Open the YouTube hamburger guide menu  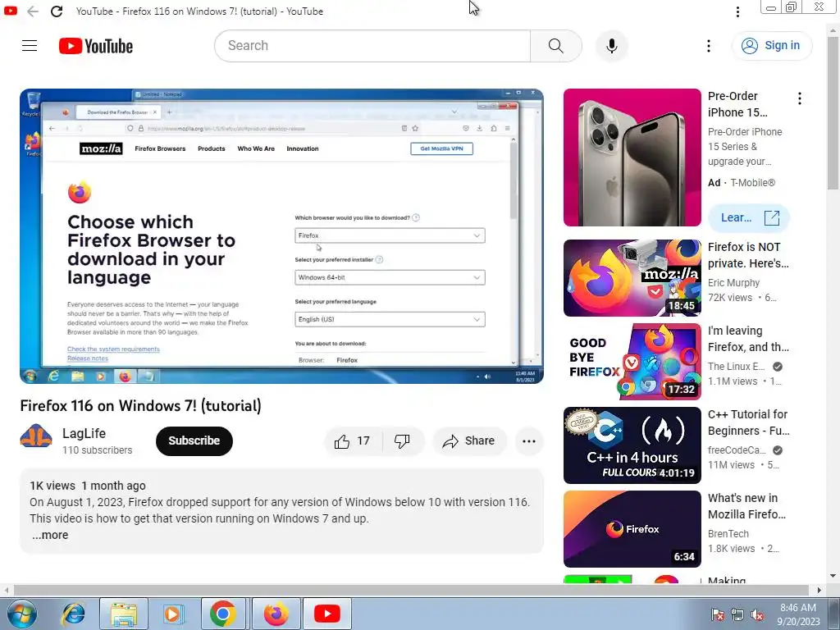(x=30, y=46)
